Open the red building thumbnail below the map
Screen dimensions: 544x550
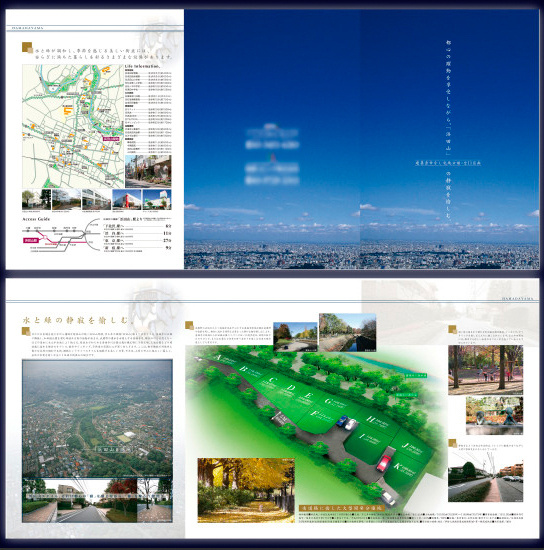127,200
